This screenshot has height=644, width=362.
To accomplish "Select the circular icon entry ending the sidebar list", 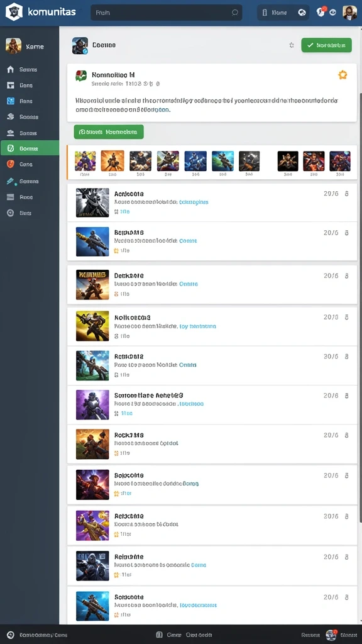I will pos(30,213).
